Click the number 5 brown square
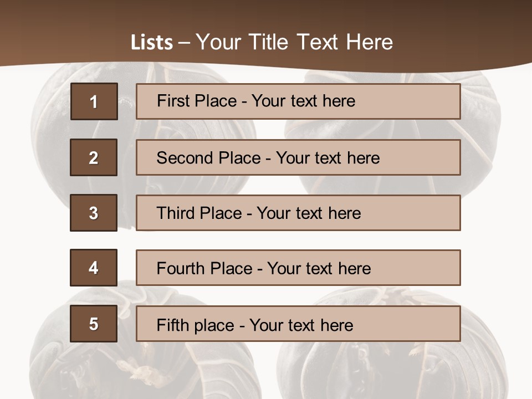The image size is (532, 399). click(94, 324)
